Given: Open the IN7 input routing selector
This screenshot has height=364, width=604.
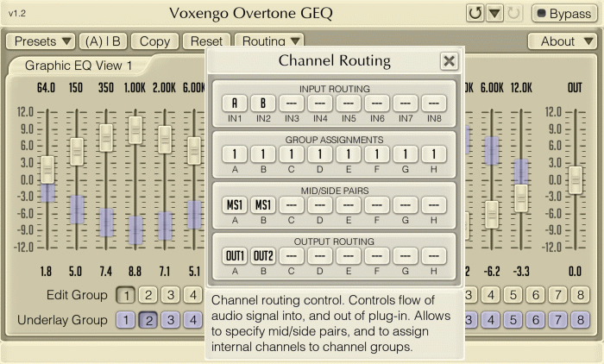Looking at the screenshot, I should coord(406,103).
